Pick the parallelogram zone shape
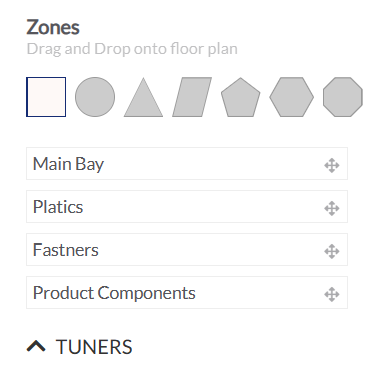This screenshot has width=375, height=386. pos(192,97)
